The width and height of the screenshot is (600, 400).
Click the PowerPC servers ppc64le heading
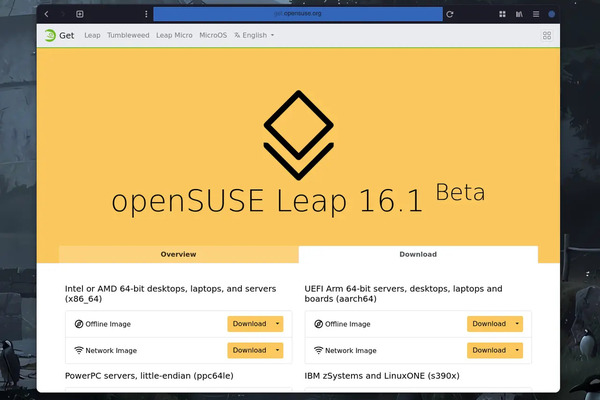click(149, 376)
